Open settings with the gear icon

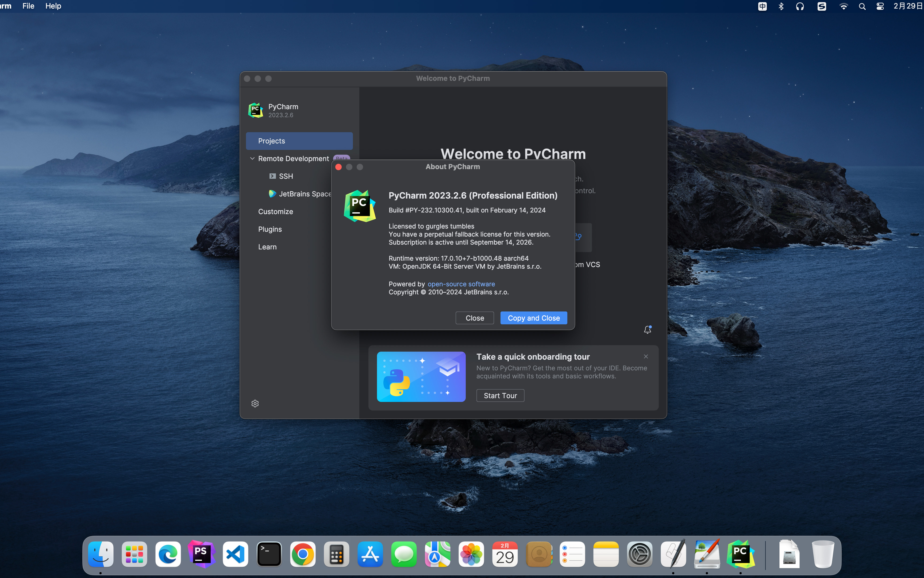pyautogui.click(x=255, y=404)
